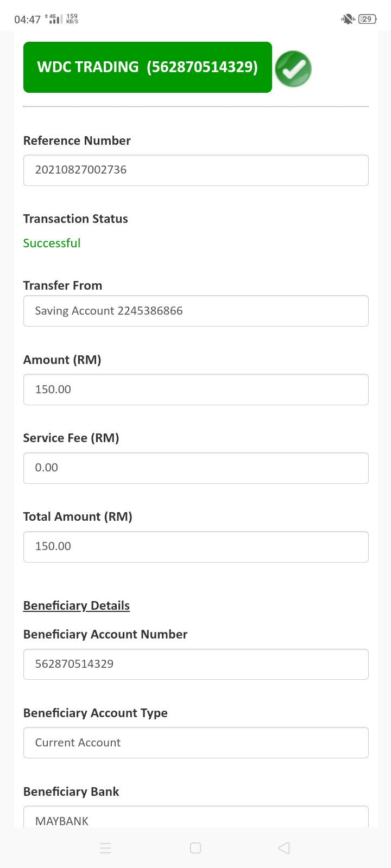391x868 pixels.
Task: Select the Service Fee (RM) field
Action: pos(196,468)
